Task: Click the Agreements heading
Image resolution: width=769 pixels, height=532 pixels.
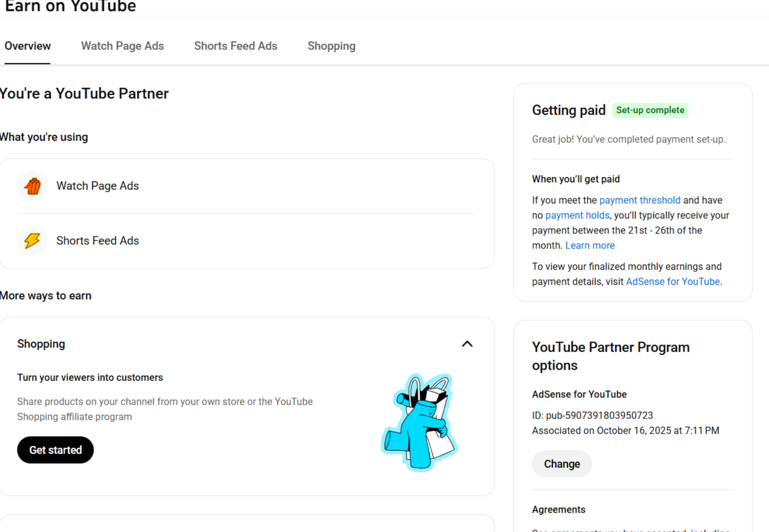Action: (558, 509)
